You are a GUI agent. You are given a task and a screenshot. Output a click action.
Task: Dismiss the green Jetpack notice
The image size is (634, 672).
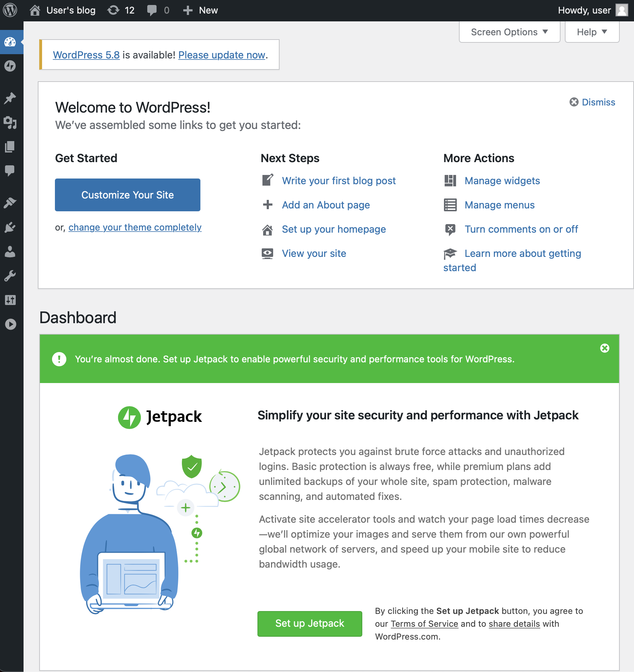[604, 348]
